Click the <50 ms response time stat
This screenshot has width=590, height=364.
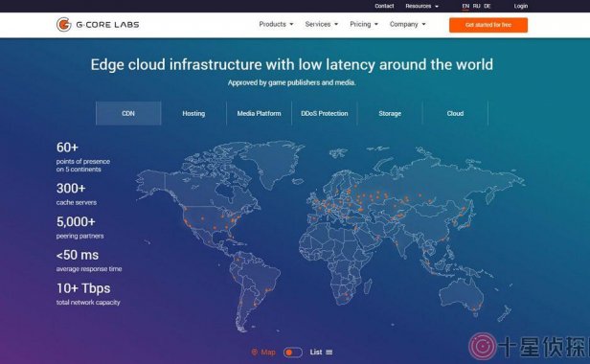tap(89, 261)
